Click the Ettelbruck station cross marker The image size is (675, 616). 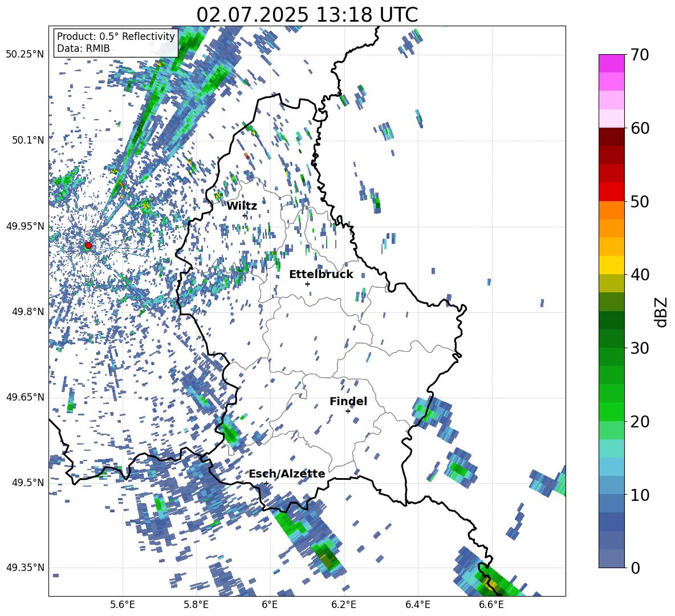coord(307,284)
